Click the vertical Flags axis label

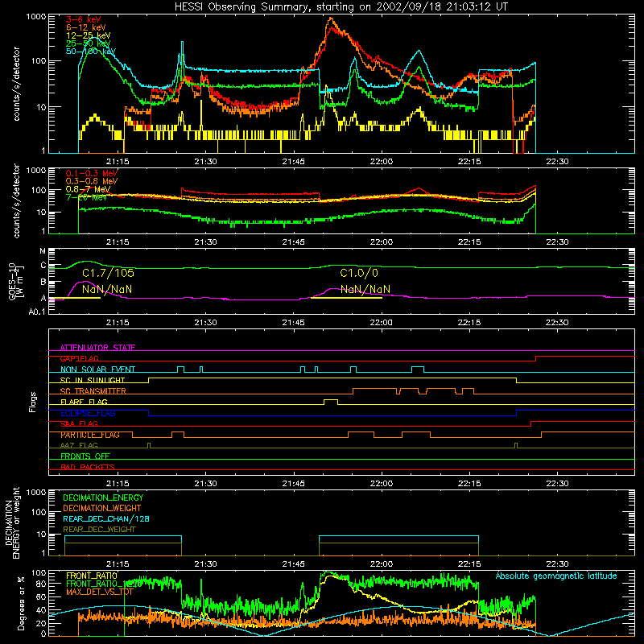click(x=33, y=402)
